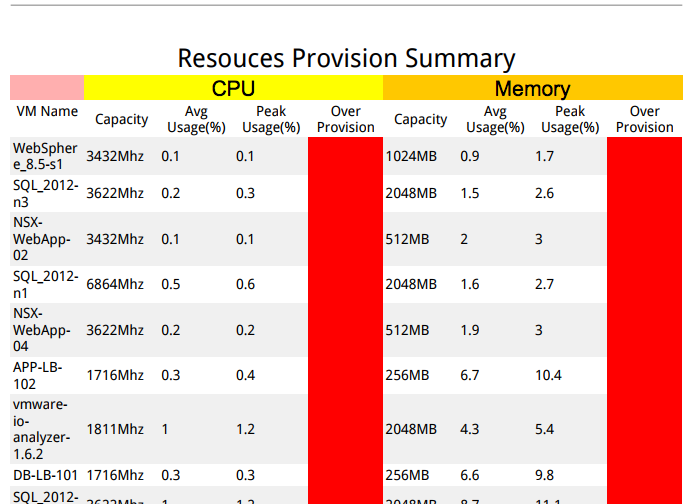Click the pink cell above VM Name
The image size is (688, 504).
pos(46,87)
